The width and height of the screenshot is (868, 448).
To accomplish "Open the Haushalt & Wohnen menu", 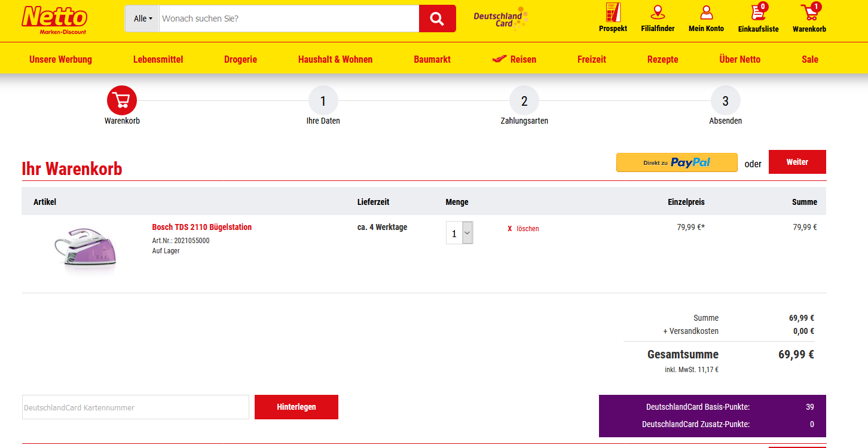I will click(x=335, y=59).
